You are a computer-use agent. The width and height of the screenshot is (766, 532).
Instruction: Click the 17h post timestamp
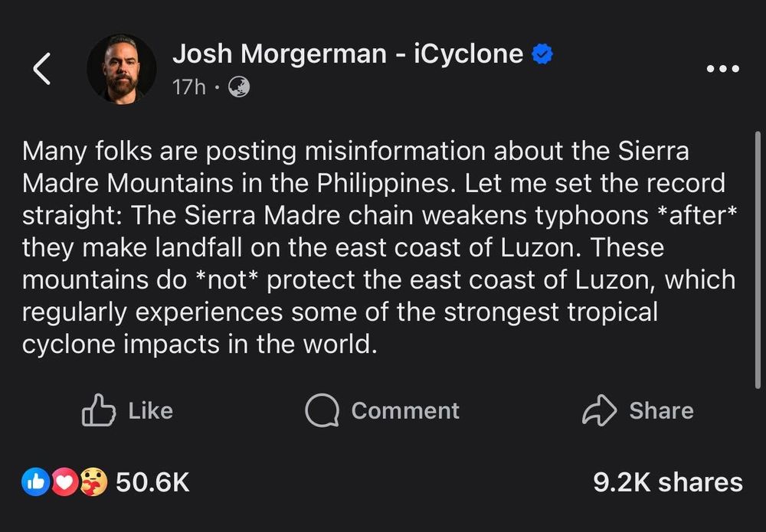pos(188,88)
